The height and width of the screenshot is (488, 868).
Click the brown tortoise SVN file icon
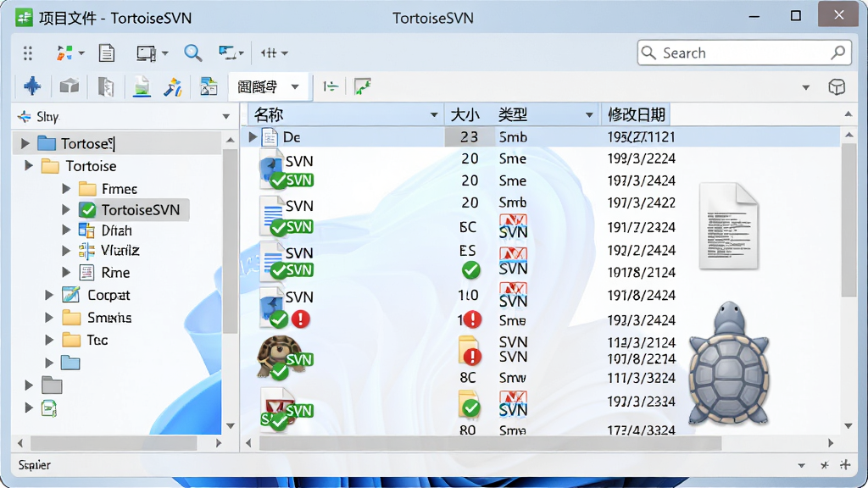[x=278, y=357]
